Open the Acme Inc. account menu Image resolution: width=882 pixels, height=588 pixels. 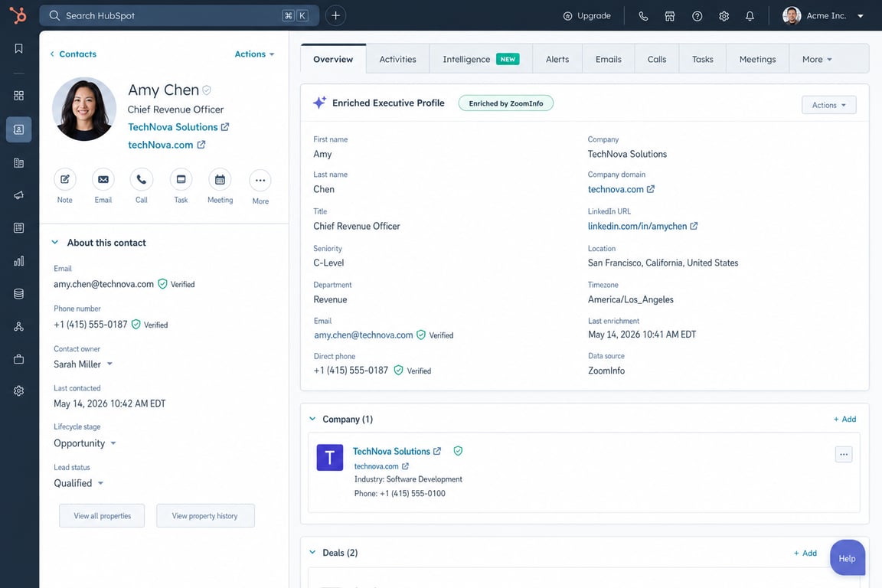pos(822,16)
